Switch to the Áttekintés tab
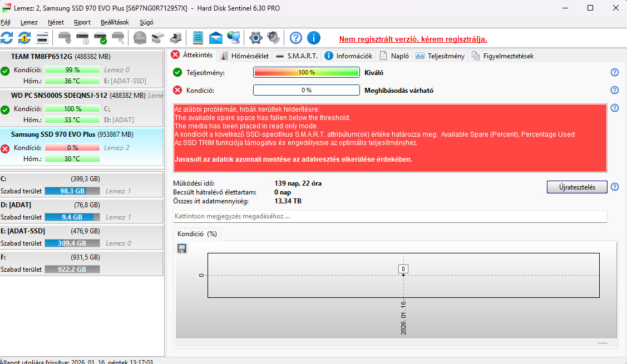 point(192,55)
